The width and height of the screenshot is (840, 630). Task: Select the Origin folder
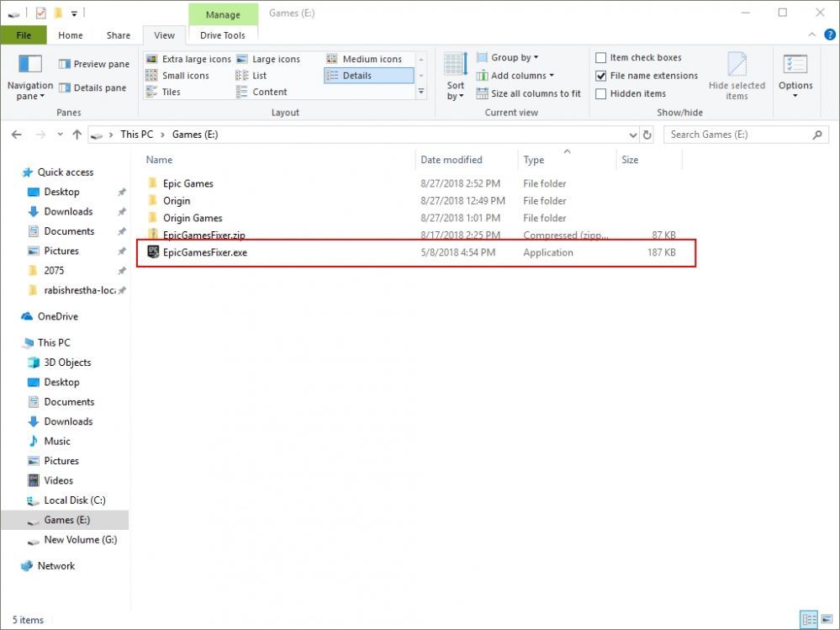(x=177, y=201)
